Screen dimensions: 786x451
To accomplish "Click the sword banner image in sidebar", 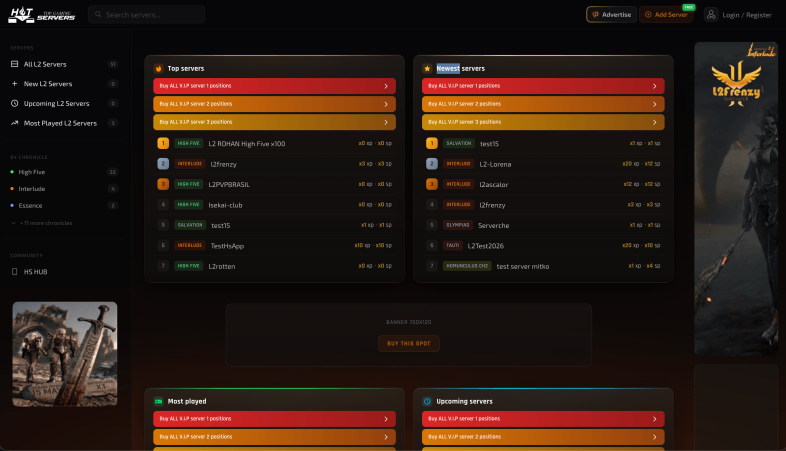I will tap(65, 354).
